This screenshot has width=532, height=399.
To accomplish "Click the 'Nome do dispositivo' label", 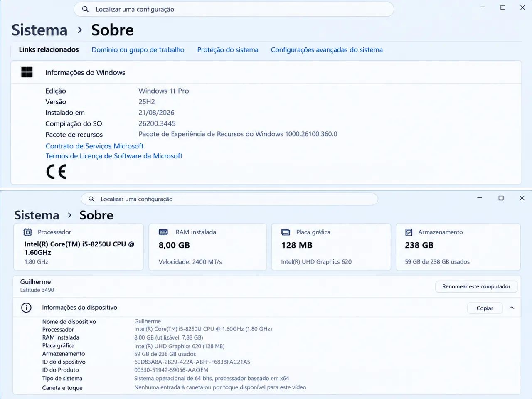I will (x=69, y=322).
